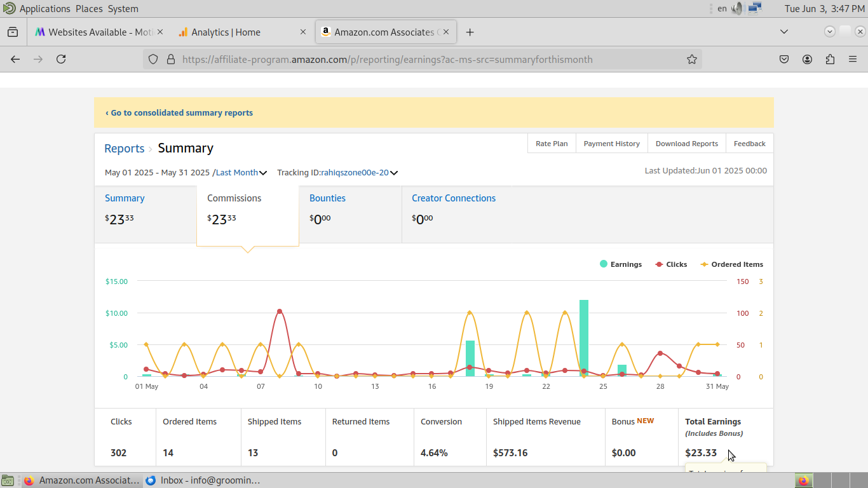This screenshot has height=488, width=868.
Task: Click the Total Earnings $23.33 value
Action: click(x=701, y=453)
